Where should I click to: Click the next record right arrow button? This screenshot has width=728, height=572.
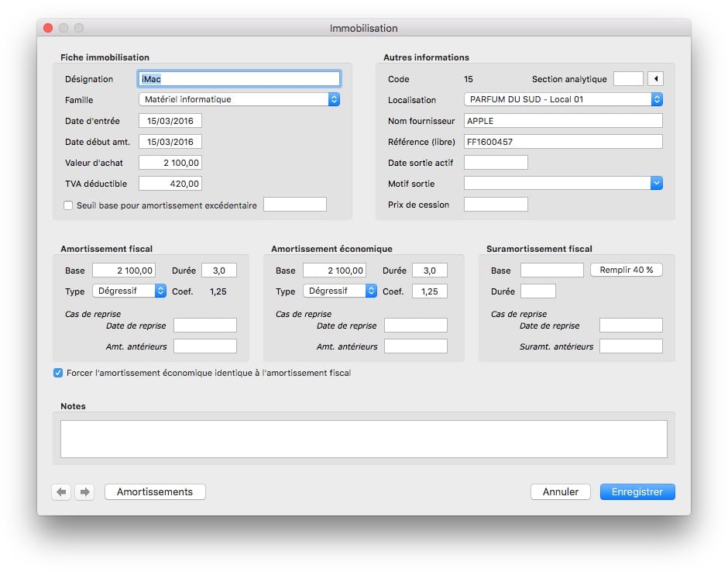84,492
